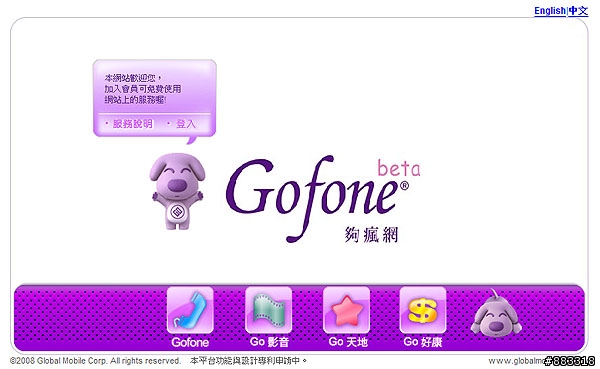This screenshot has height=369, width=600.
Task: Open the Go 影音 film strip icon
Action: point(269,310)
